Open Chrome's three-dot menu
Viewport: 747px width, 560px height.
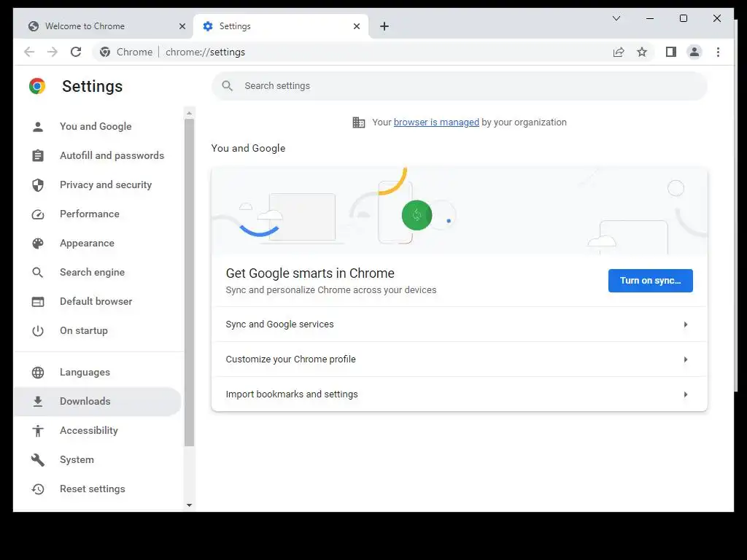pos(718,52)
